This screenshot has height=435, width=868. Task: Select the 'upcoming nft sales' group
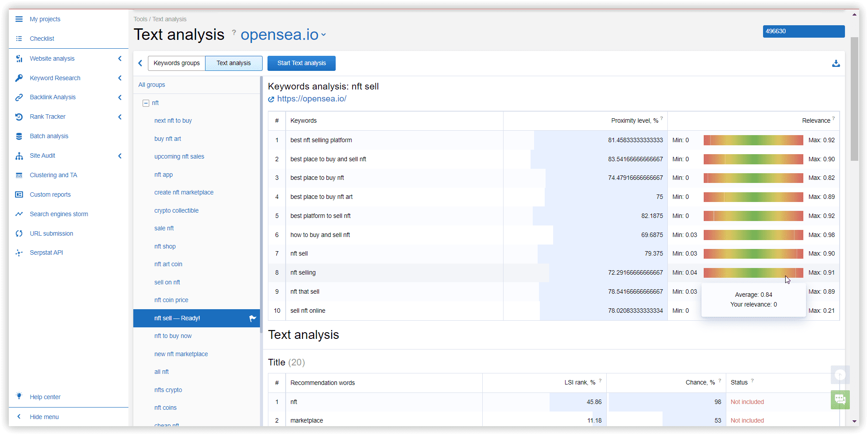point(179,156)
